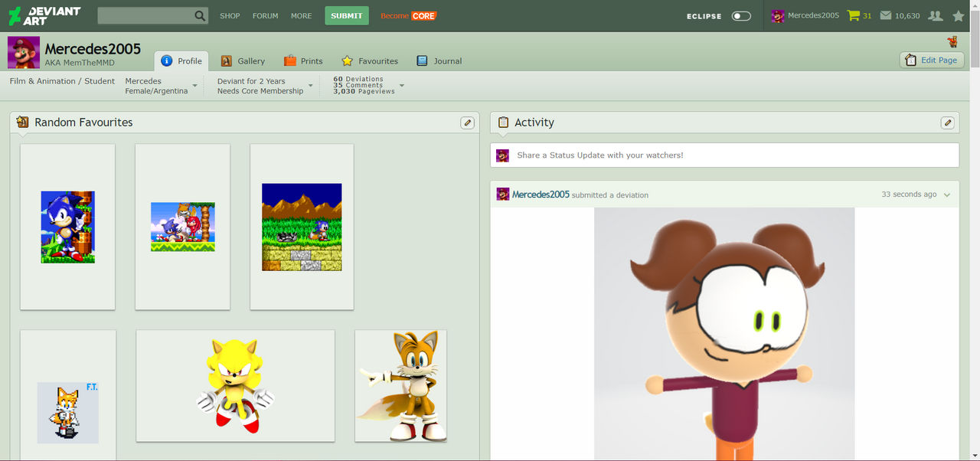The image size is (980, 461).
Task: Click Mercedes2005 username link in activity post
Action: (x=541, y=195)
